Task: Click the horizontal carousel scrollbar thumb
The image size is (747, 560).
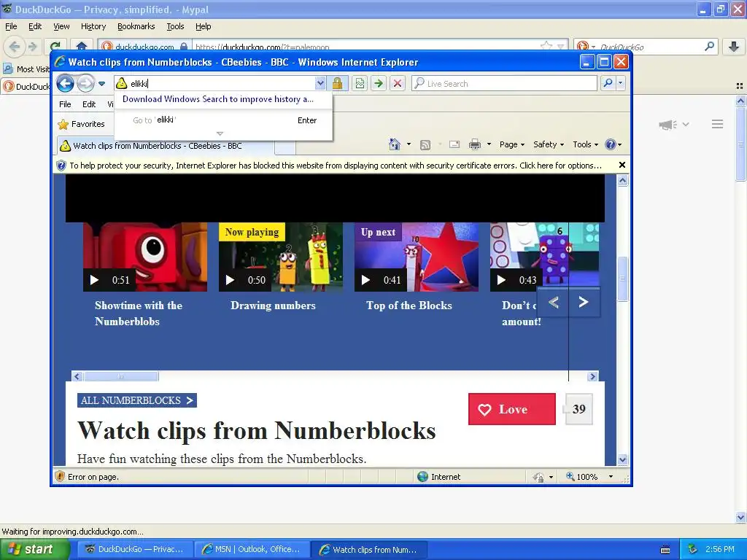Action: tap(121, 377)
